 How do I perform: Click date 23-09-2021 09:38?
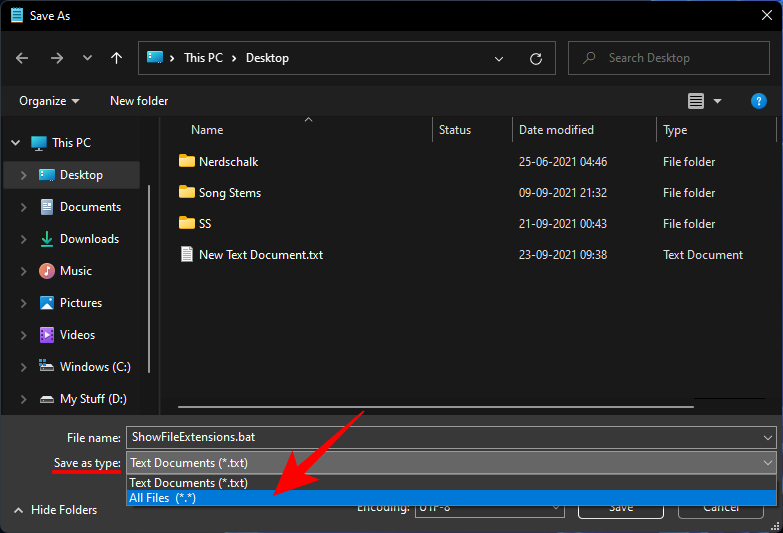click(x=563, y=255)
